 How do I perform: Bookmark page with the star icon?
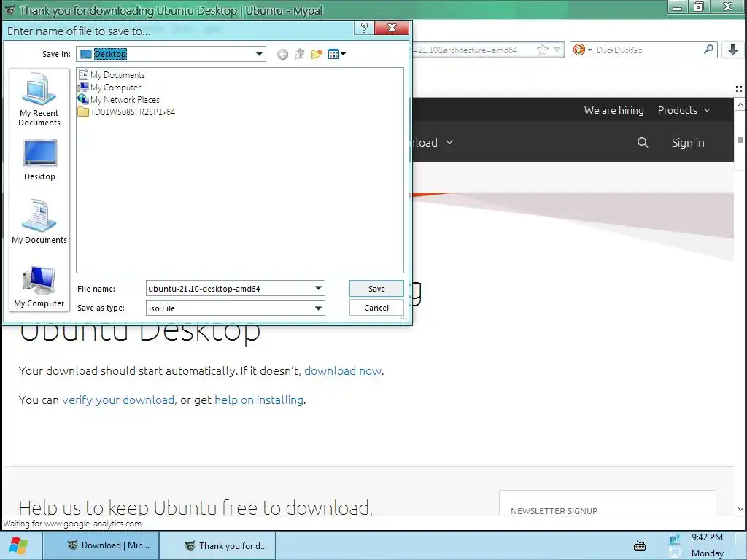(542, 50)
